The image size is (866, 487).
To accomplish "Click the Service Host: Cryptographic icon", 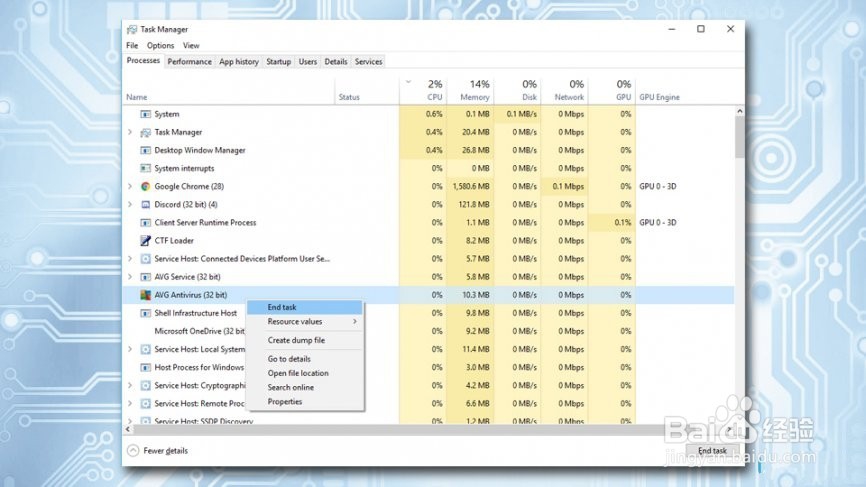I will [145, 385].
